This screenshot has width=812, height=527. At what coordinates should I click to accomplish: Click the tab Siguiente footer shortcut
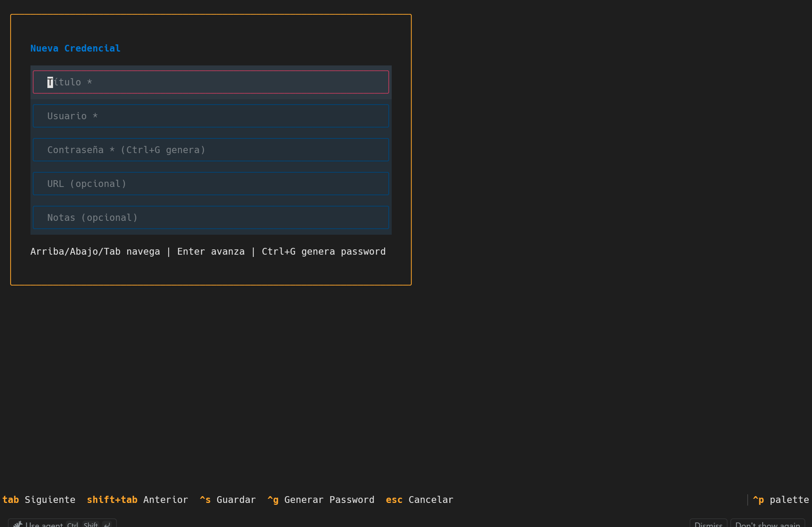[x=39, y=500]
